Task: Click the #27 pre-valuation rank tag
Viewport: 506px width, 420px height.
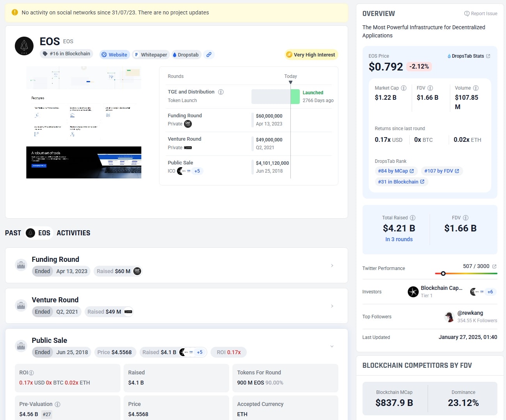Action: click(47, 414)
